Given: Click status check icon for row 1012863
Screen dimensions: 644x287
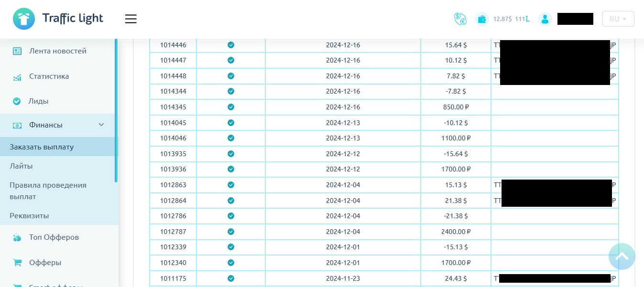Looking at the screenshot, I should click(231, 185).
